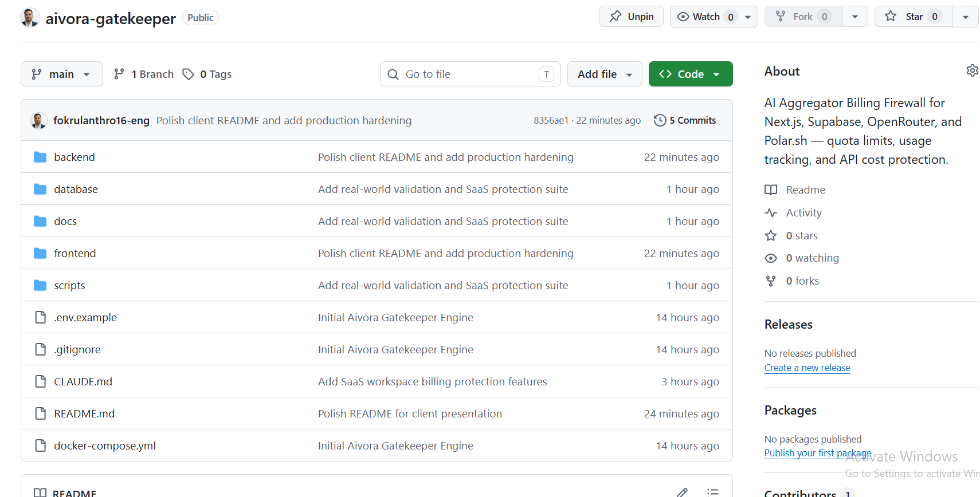Screen dimensions: 980x497
Task: Expand the Star lists dropdown arrow
Action: (966, 17)
